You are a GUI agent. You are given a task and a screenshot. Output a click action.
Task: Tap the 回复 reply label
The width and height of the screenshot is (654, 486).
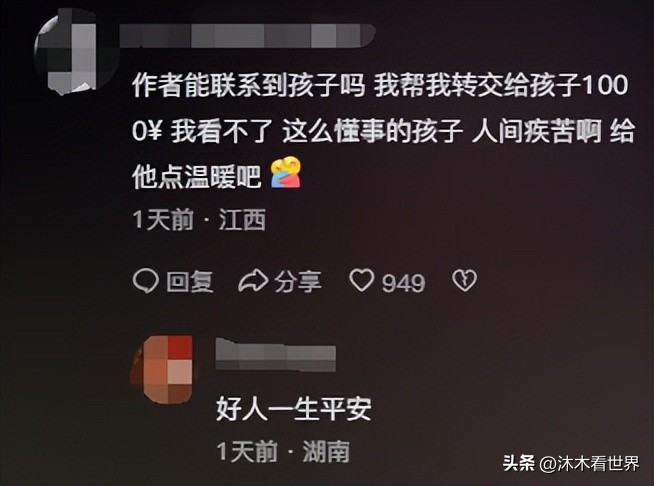pyautogui.click(x=190, y=282)
